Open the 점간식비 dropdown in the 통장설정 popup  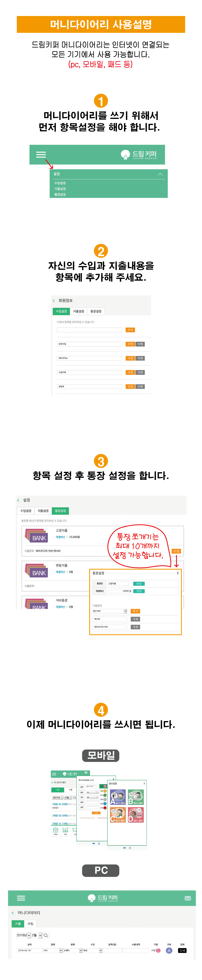point(110,611)
